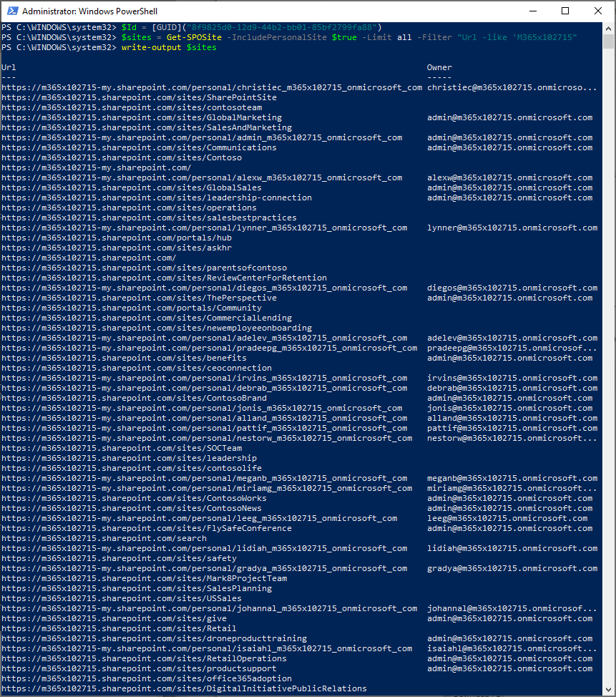Click the 'Administrator: Windows PowerShell' title text
616x697 pixels.
[x=89, y=11]
